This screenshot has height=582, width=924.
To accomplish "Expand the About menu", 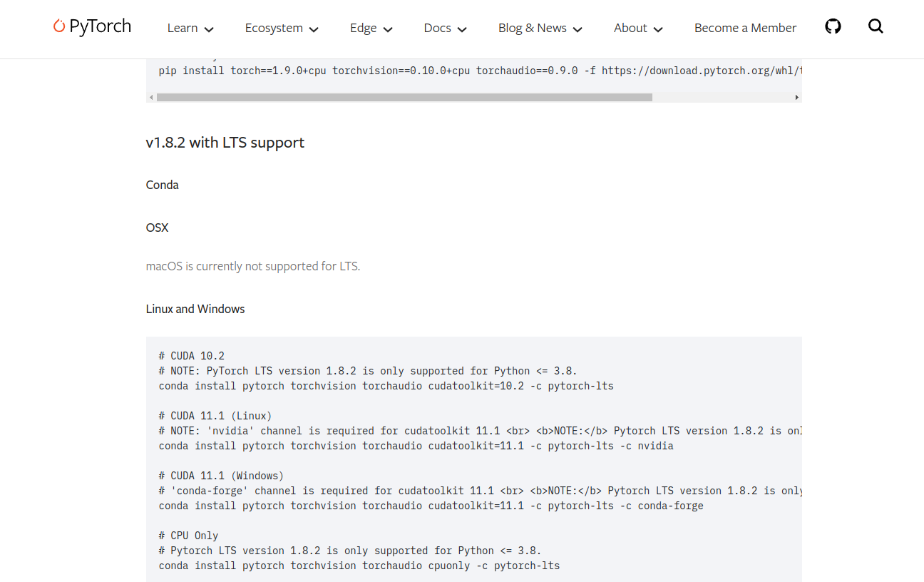I will pos(639,28).
